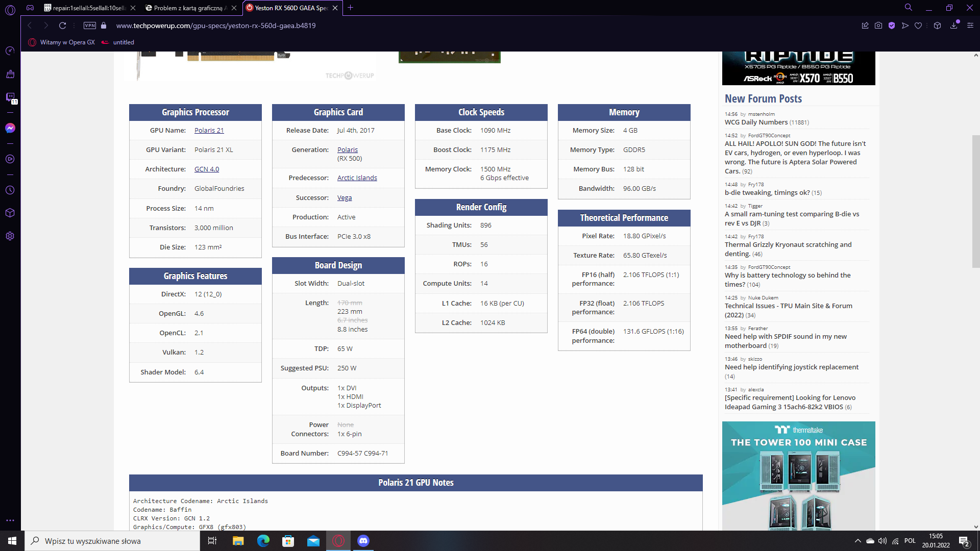Close the Problem z kartą graficzną tab
The image size is (980, 551).
(x=234, y=8)
